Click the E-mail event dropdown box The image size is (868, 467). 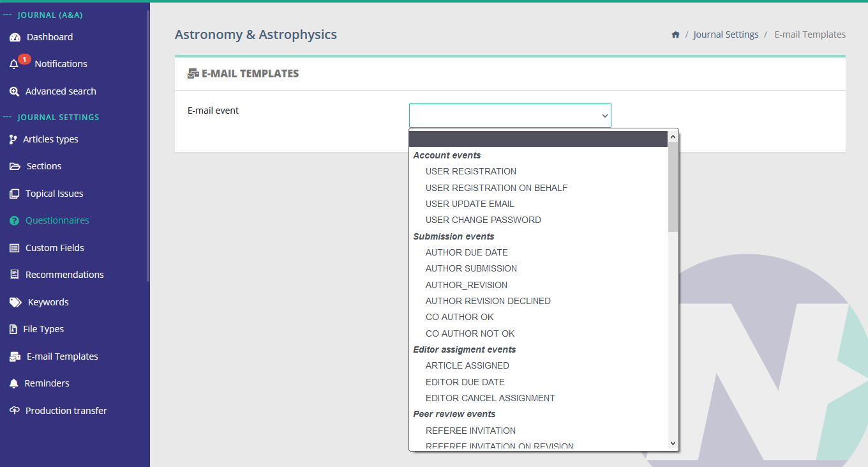click(x=510, y=116)
